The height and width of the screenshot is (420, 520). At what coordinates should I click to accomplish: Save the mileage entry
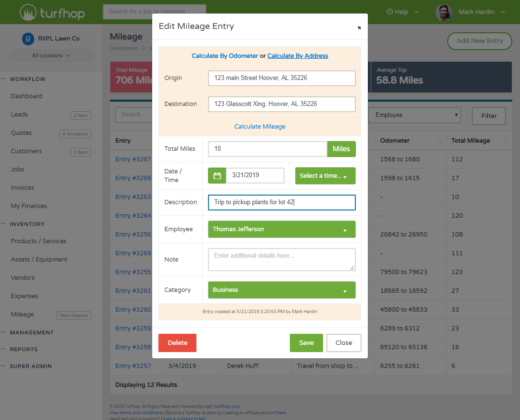(306, 342)
